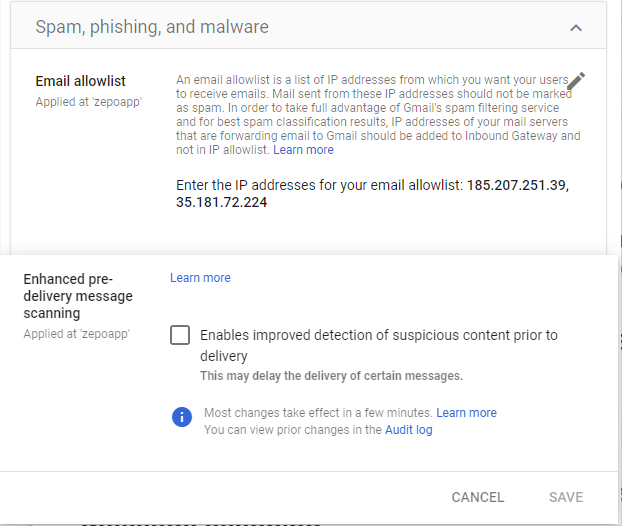Click 'Applied at zepoapp' under Enhanced scanning

[77, 334]
